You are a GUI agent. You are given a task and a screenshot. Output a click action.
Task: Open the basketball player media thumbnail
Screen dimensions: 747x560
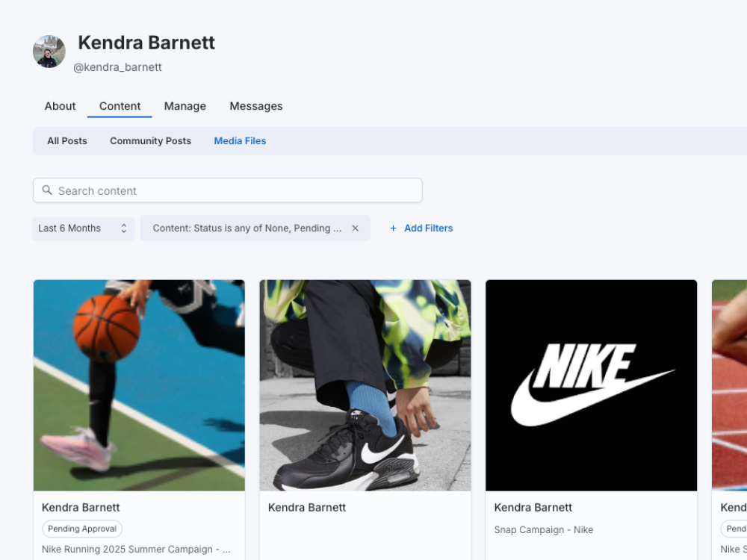(139, 385)
